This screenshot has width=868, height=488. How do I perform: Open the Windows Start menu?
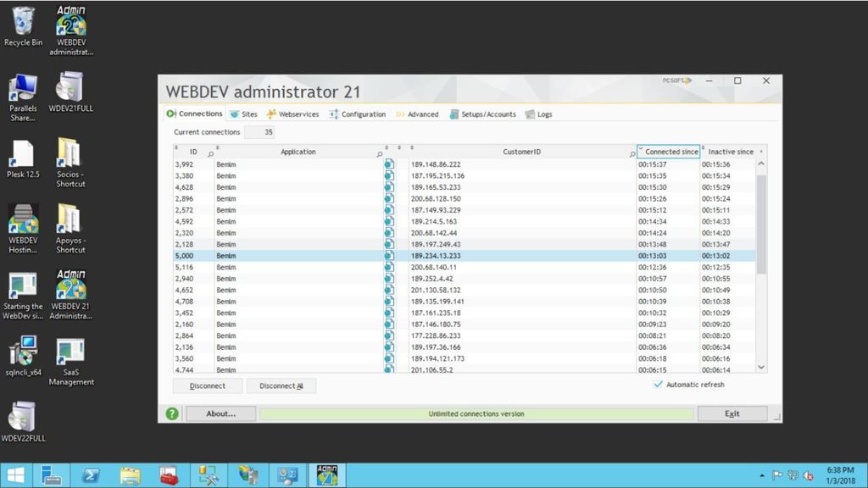point(15,475)
